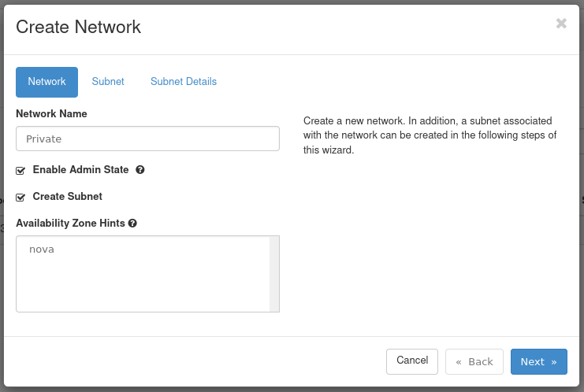Image resolution: width=584 pixels, height=392 pixels.
Task: Open Enable Admin State help tooltip icon
Action: click(140, 170)
